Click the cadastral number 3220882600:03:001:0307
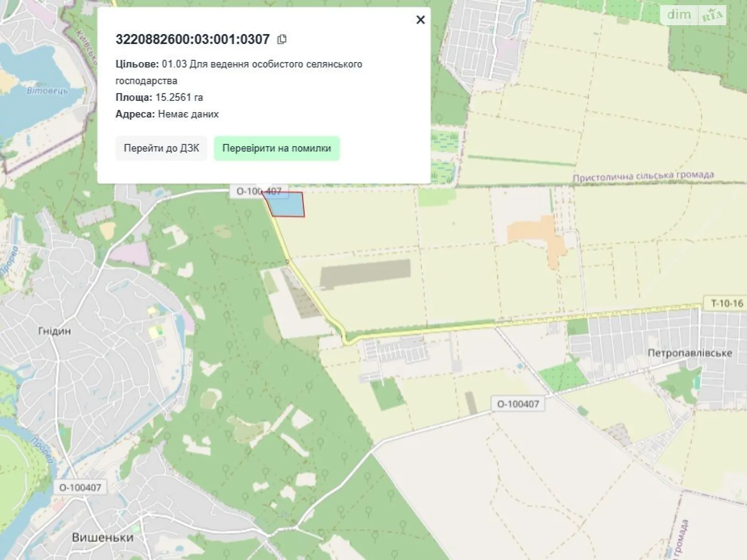Screen dimensions: 747x560 pyautogui.click(x=192, y=39)
